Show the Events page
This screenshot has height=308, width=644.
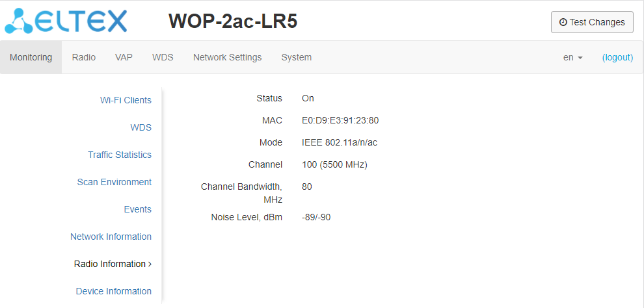[x=137, y=209]
